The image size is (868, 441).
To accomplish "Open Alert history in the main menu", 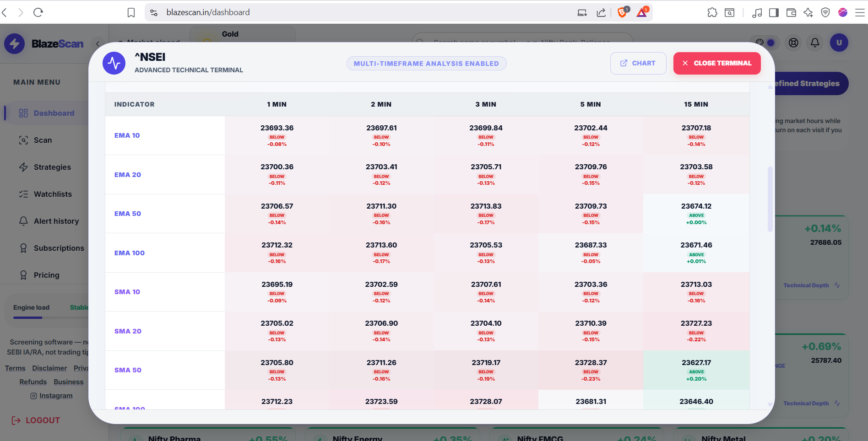I will pyautogui.click(x=49, y=221).
